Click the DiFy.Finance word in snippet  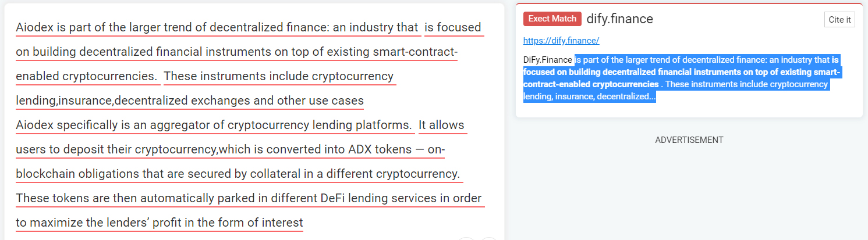tap(547, 60)
